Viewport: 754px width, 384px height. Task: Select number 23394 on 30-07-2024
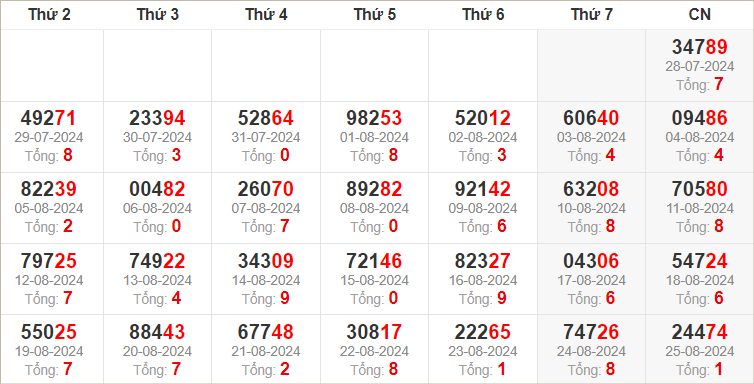click(157, 118)
